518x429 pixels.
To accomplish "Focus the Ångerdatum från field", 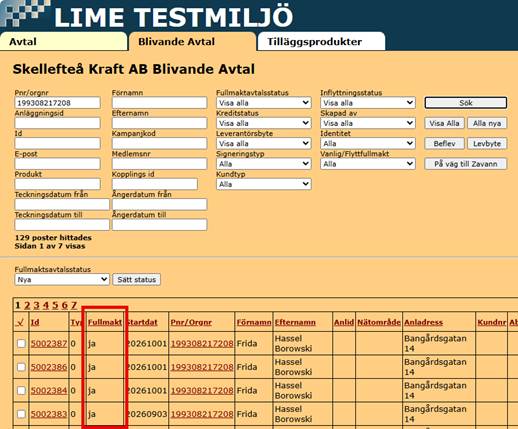I will [159, 205].
